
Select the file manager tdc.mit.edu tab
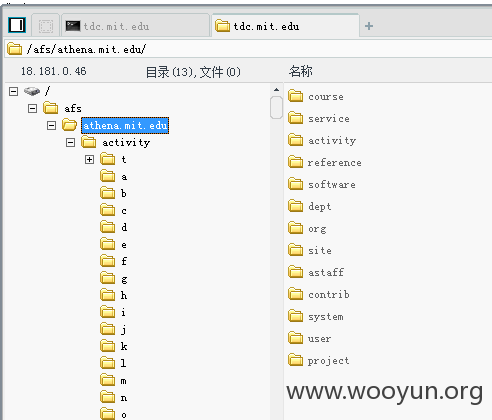286,26
